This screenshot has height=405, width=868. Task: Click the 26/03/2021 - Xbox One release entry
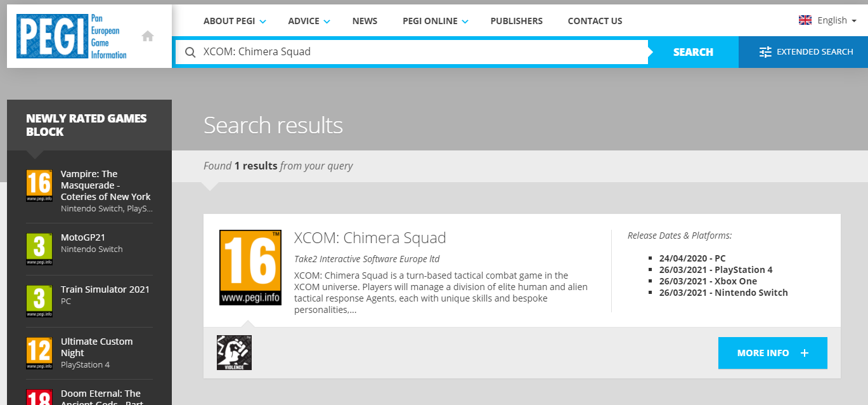coord(708,281)
